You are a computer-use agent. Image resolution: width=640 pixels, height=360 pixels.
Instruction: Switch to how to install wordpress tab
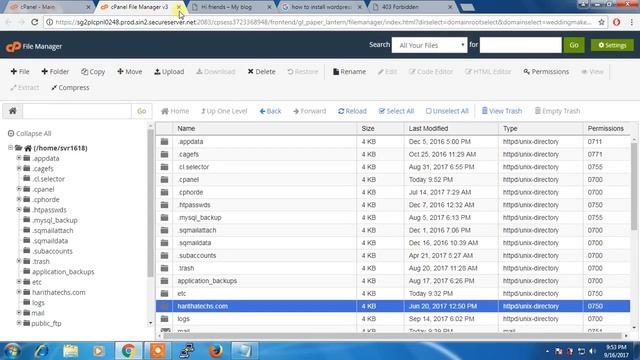322,7
